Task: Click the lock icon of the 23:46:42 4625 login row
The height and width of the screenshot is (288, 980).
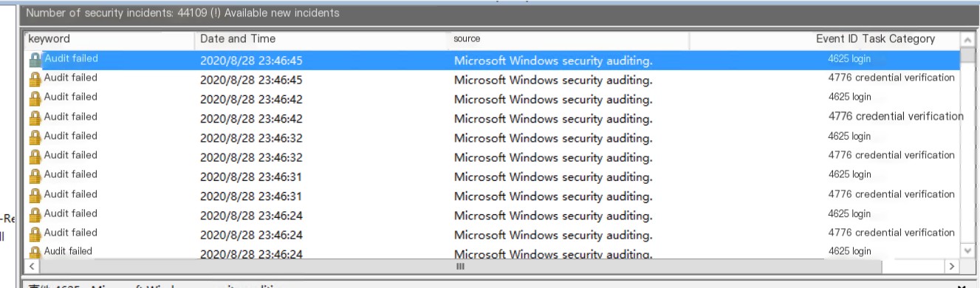Action: 35,98
